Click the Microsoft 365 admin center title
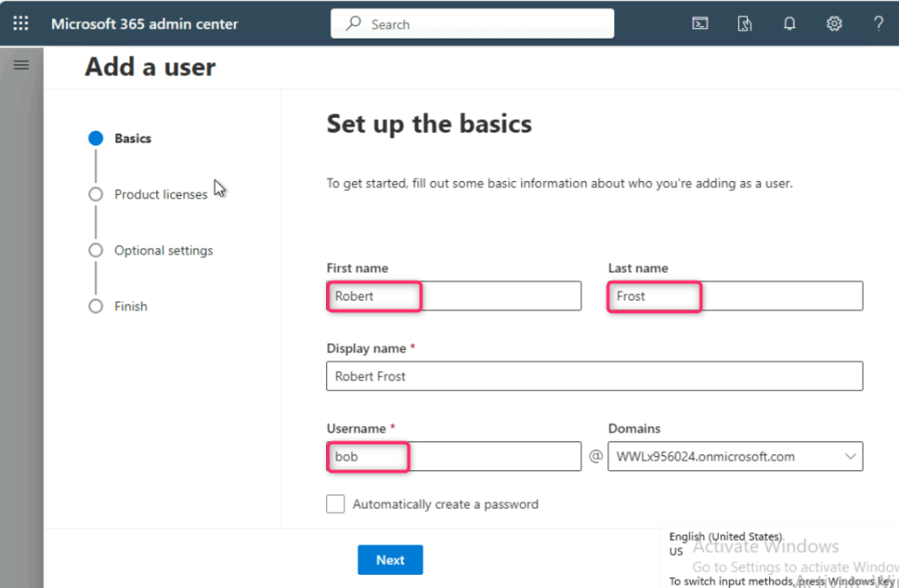Screen dimensions: 899x588 (x=144, y=24)
